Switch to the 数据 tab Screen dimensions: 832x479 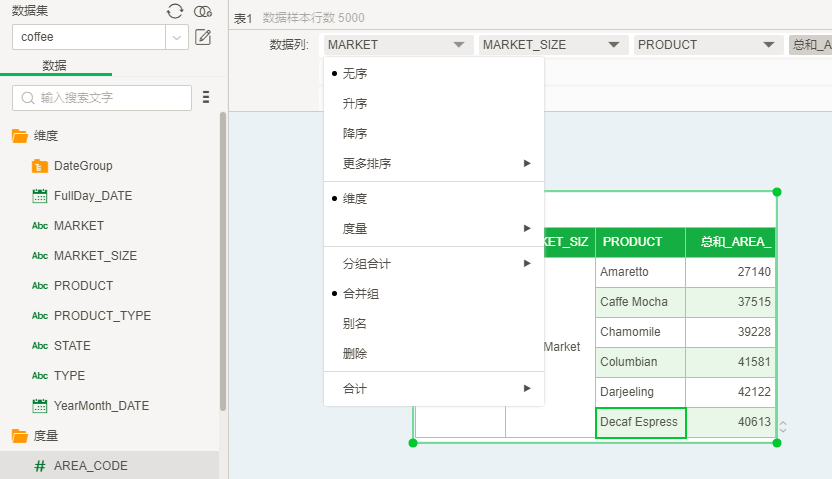[55, 65]
